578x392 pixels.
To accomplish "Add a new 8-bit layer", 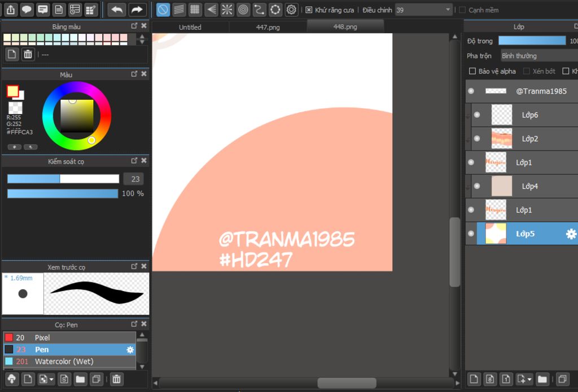I will pos(490,378).
